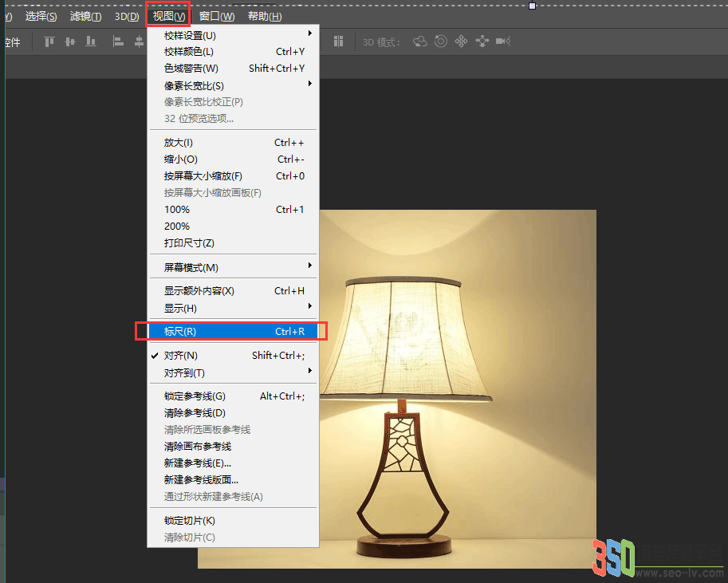Select the 3D orbit rotate icon
Viewport: 728px width, 583px height.
420,41
